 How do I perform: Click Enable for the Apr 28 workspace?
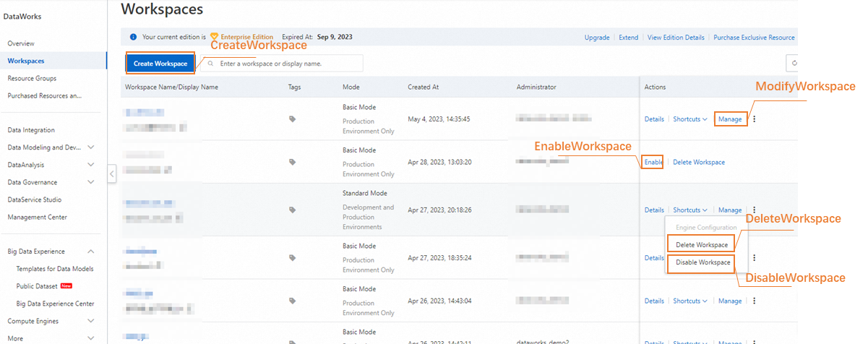click(653, 163)
